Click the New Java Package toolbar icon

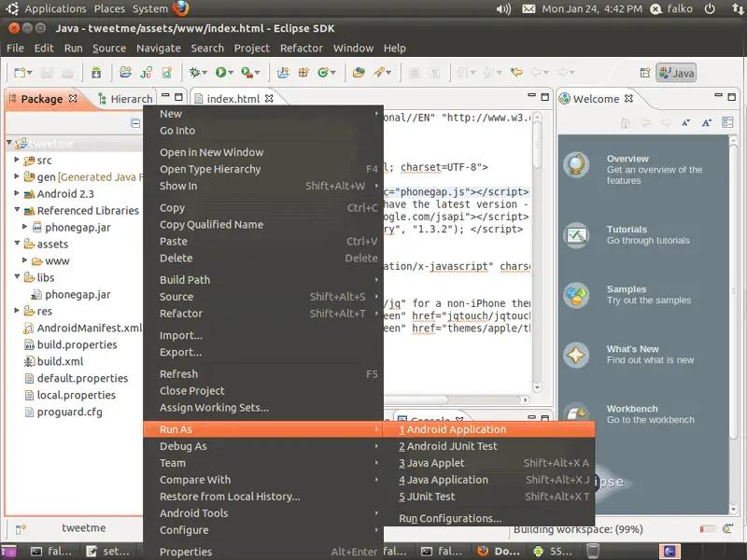click(303, 73)
